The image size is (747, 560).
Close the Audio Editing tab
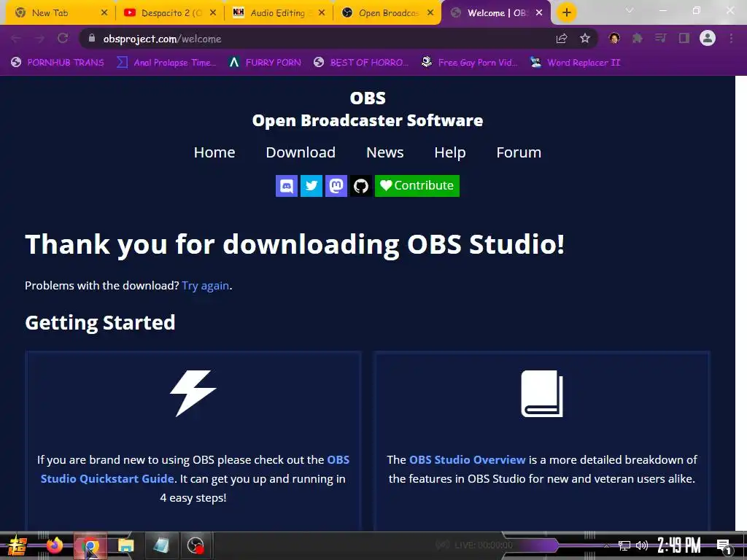pyautogui.click(x=322, y=13)
